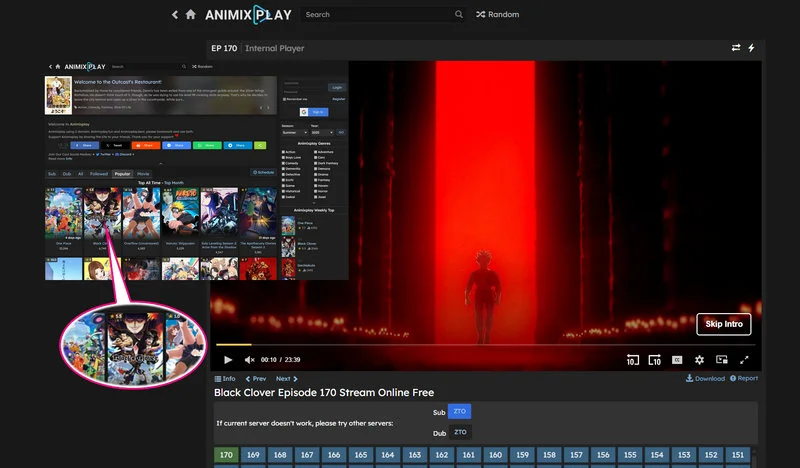Select episode 170

[x=226, y=455]
